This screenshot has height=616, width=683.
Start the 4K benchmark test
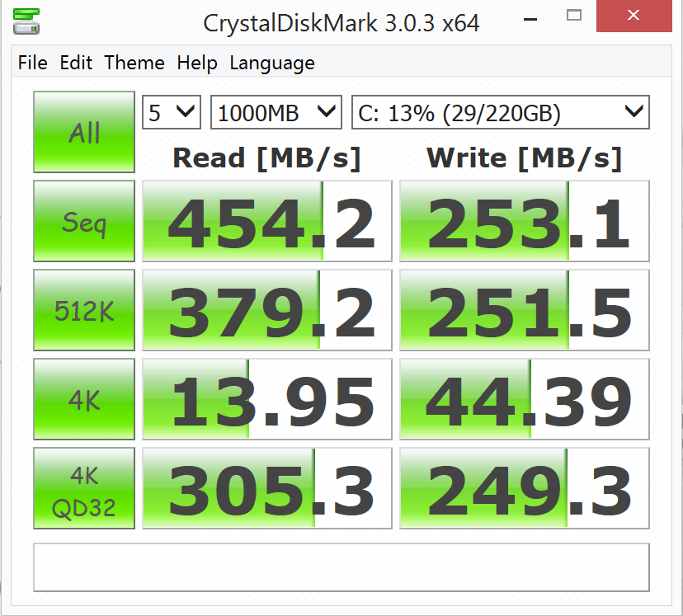84,399
